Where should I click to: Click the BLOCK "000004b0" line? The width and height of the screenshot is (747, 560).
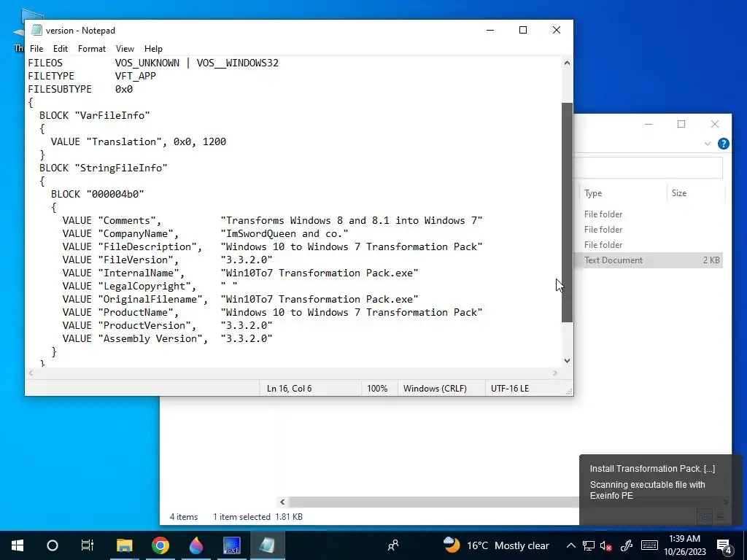(97, 194)
